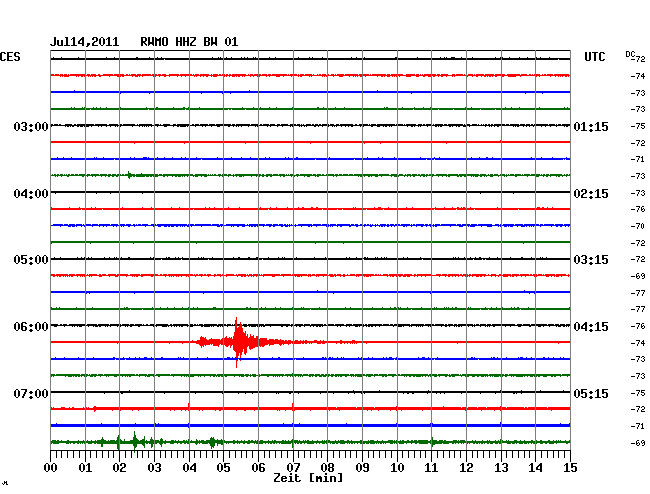Click the DC value -70
This screenshot has width=650, height=494.
point(638,226)
